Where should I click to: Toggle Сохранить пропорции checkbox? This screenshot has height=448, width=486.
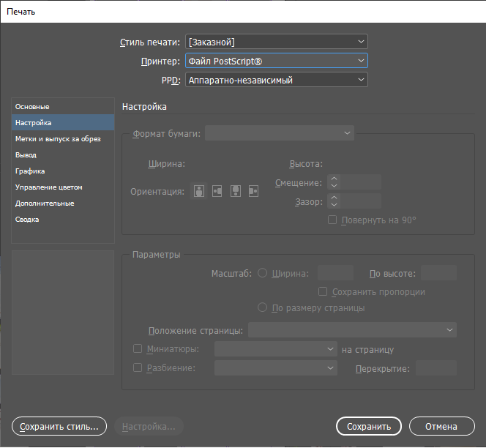323,291
